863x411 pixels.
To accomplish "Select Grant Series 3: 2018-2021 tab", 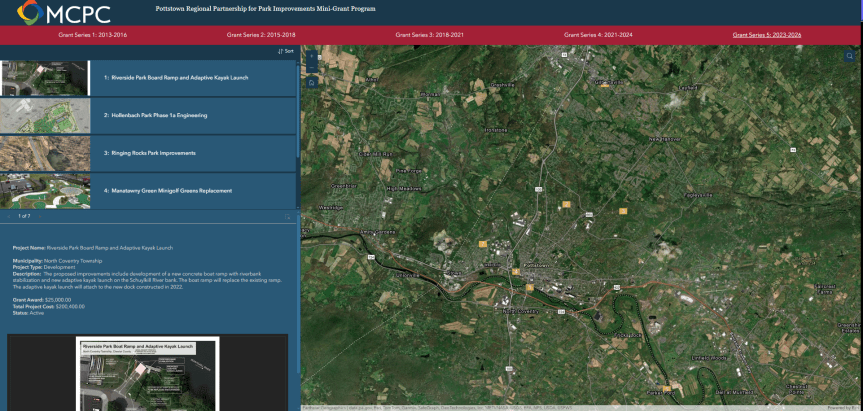I will pos(429,35).
